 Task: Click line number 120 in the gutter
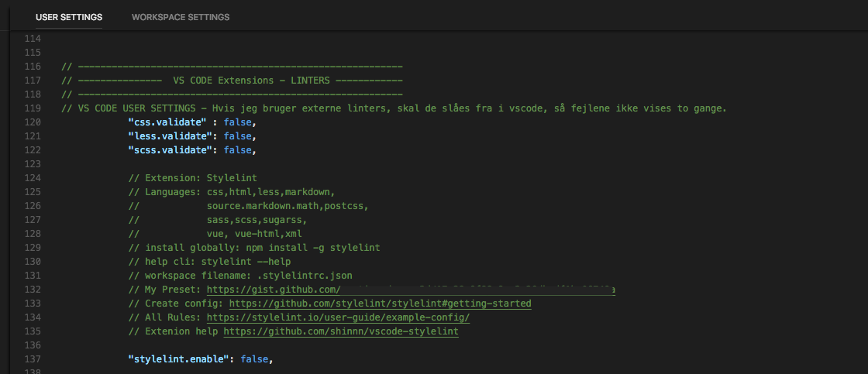click(x=33, y=122)
